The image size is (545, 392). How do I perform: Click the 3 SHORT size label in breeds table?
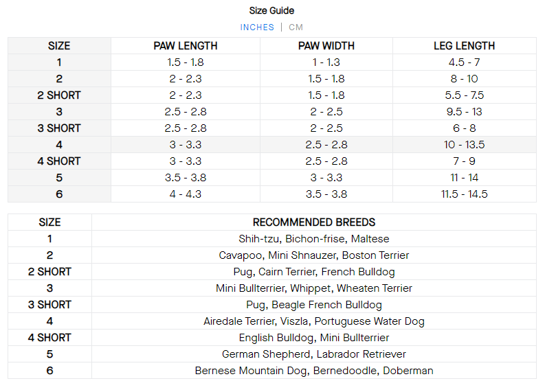49,305
